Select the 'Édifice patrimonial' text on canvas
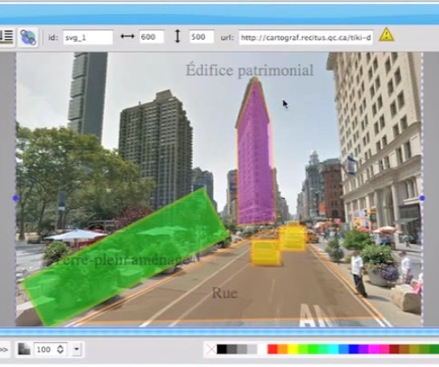The height and width of the screenshot is (367, 439). 250,71
